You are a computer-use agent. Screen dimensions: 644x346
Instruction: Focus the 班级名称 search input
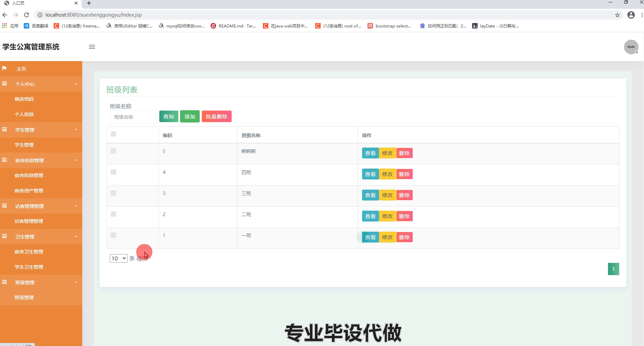click(133, 117)
